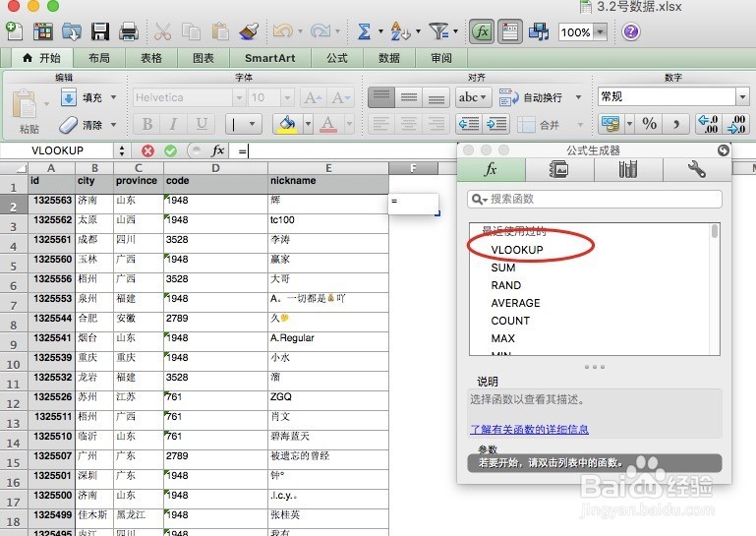Open the SmartArt ribbon tab
The width and height of the screenshot is (756, 536).
click(270, 58)
